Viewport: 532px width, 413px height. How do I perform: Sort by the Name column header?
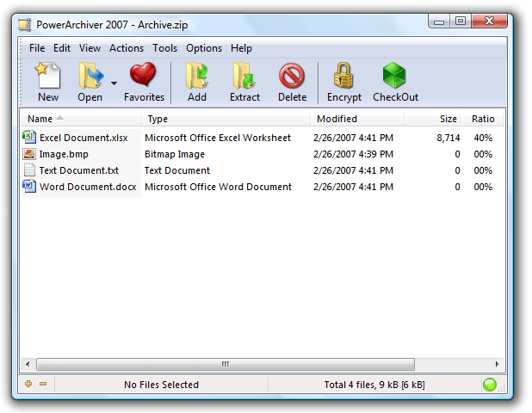(x=81, y=119)
